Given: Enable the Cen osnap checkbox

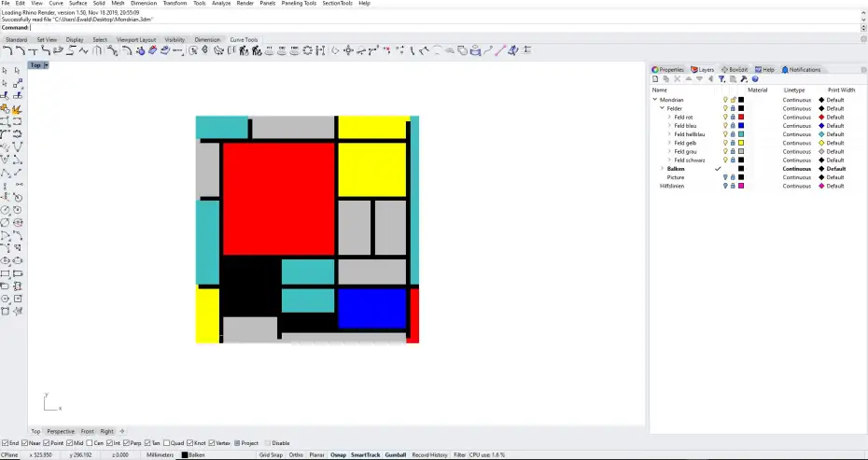Looking at the screenshot, I should coord(89,443).
